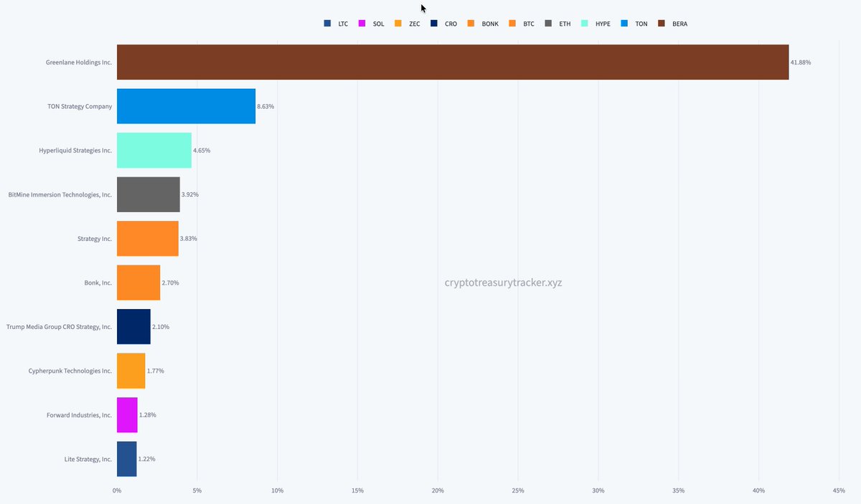Select the Hyperliquid Strategies Inc. bar
Viewport: 861px width, 504px height.
point(153,151)
